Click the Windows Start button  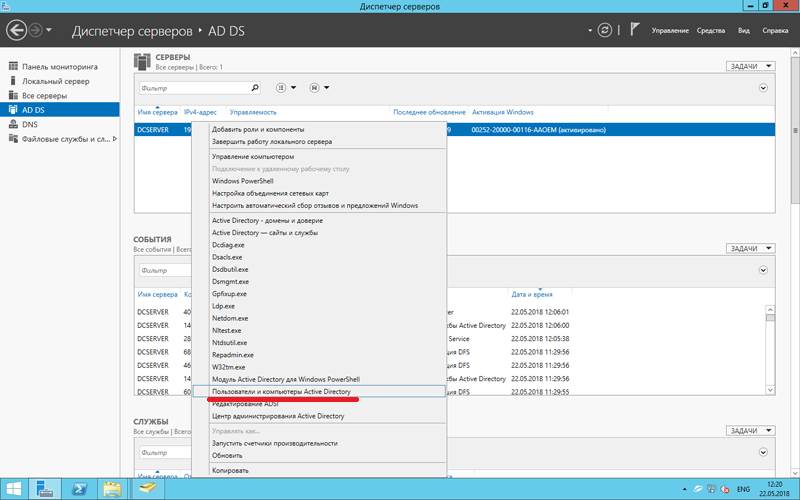[x=14, y=489]
